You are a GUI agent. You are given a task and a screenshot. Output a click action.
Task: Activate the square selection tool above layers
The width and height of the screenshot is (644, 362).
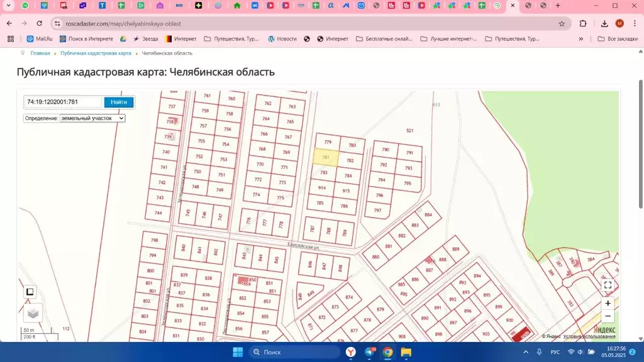30,292
